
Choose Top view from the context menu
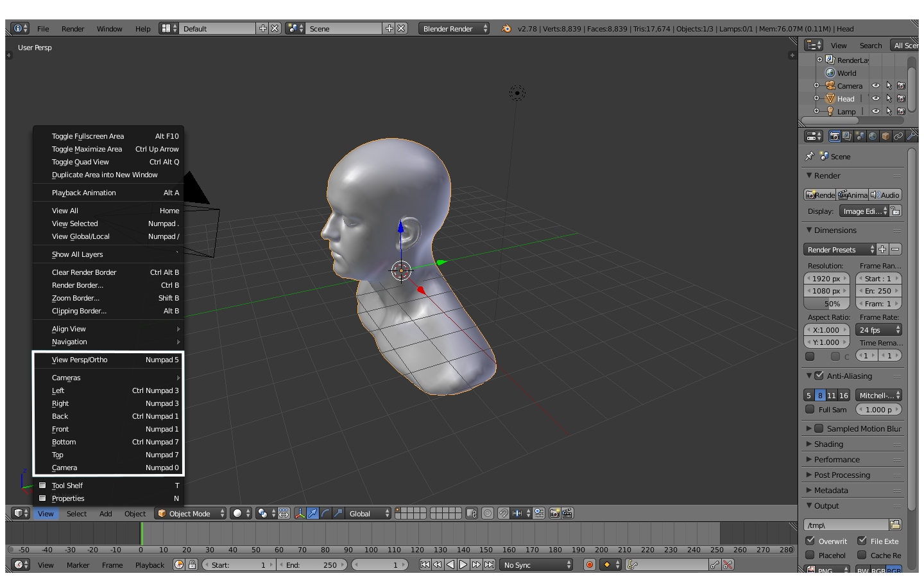point(58,455)
